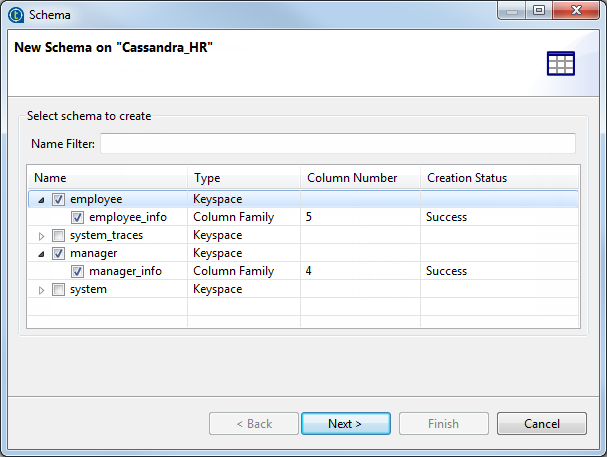Click the schema table icon in header
Image resolution: width=607 pixels, height=457 pixels.
click(560, 63)
